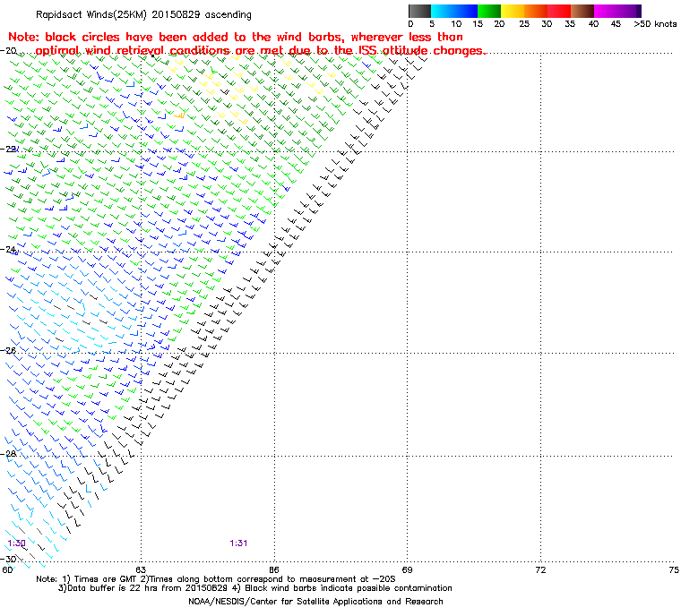Image resolution: width=681 pixels, height=616 pixels.
Task: Click the cyan-blue 5-15 knots legend segment
Action: tap(454, 11)
